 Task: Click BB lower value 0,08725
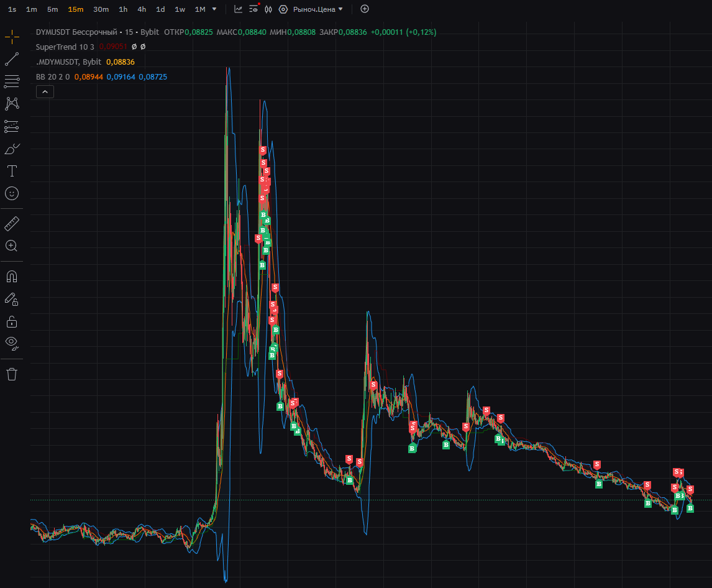coord(153,77)
